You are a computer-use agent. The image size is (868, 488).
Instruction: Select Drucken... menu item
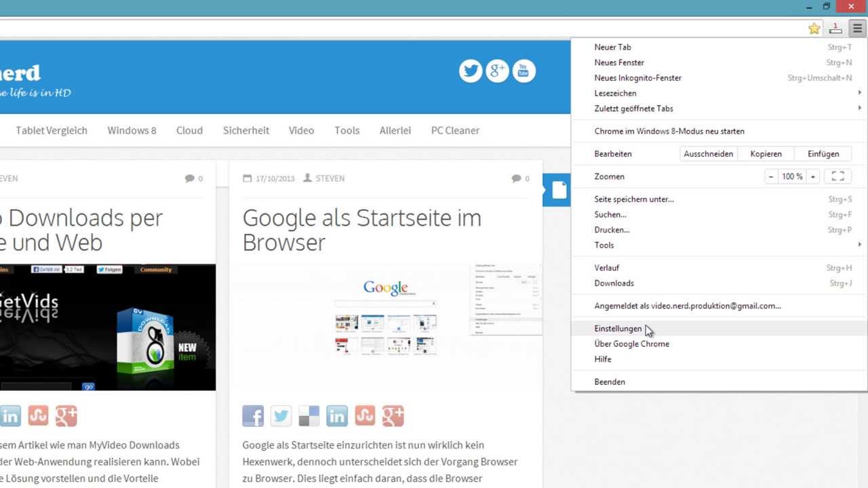(719, 230)
